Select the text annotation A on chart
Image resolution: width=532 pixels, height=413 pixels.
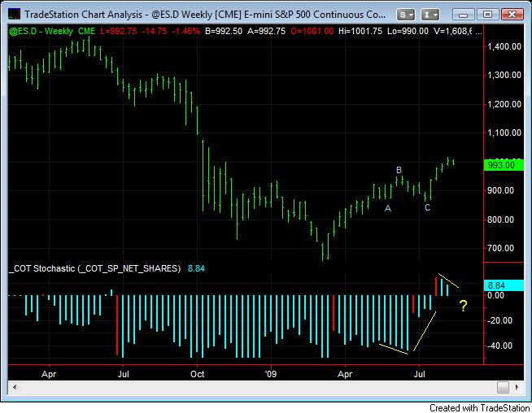pos(388,209)
